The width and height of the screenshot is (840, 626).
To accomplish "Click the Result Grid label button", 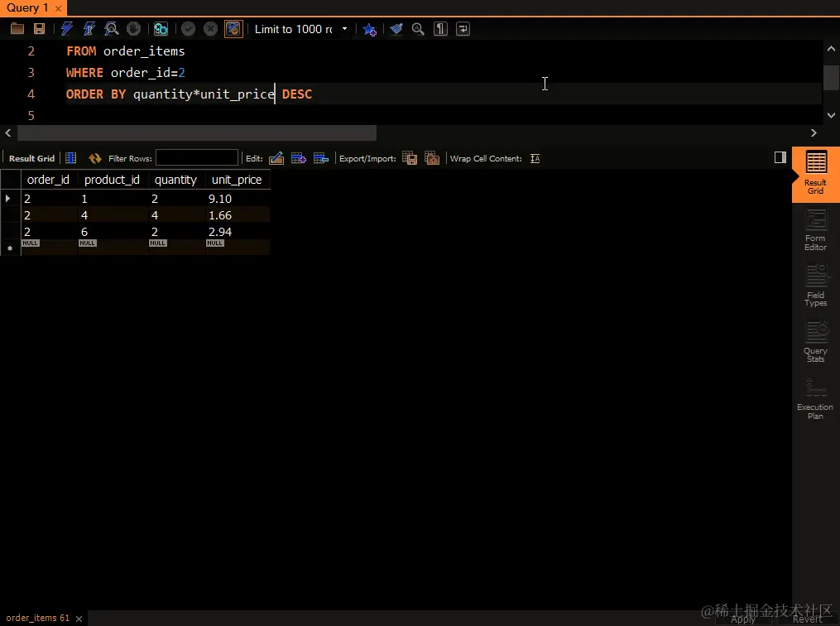I will pyautogui.click(x=31, y=159).
